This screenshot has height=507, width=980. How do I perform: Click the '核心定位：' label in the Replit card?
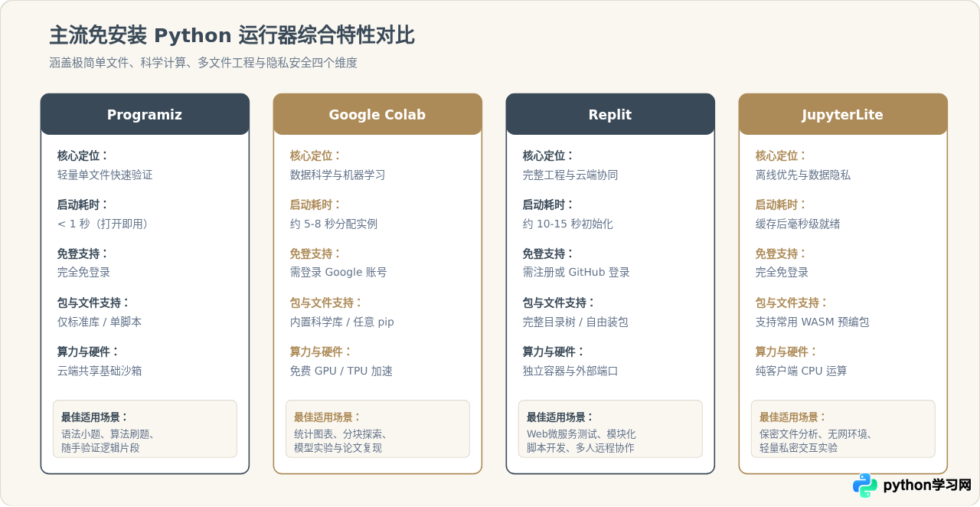548,155
